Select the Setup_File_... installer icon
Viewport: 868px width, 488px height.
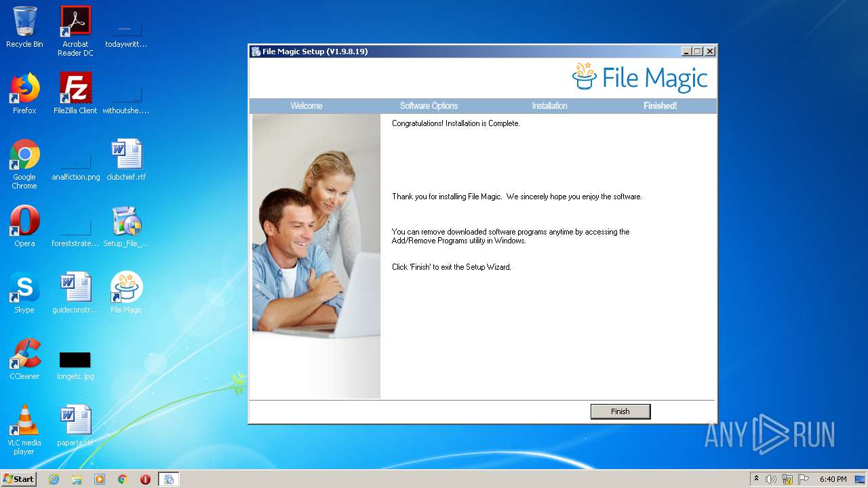coord(126,226)
